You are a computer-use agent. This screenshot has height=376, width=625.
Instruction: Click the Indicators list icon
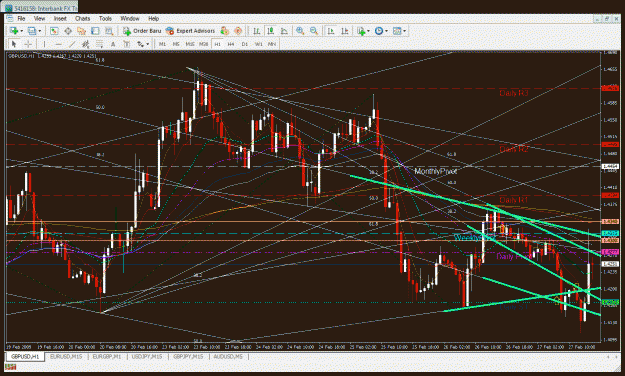(361, 31)
